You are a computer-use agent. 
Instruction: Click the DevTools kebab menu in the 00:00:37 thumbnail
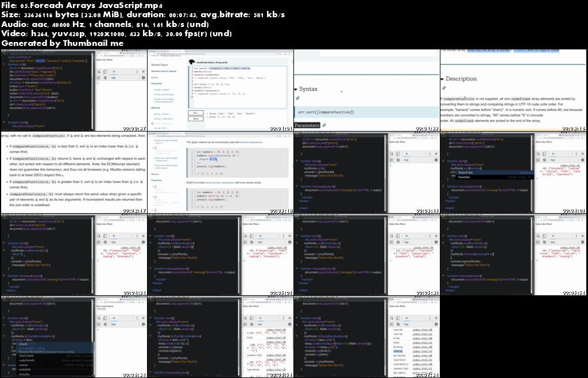click(x=137, y=72)
